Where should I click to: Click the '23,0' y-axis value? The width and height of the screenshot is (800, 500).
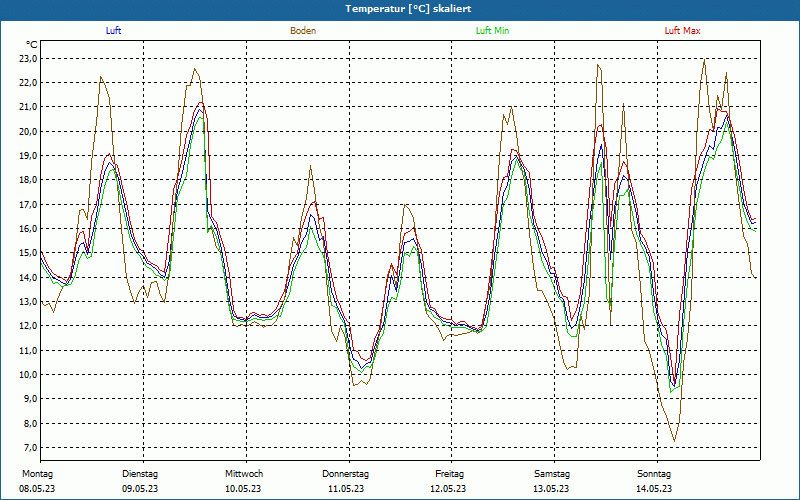coord(28,58)
